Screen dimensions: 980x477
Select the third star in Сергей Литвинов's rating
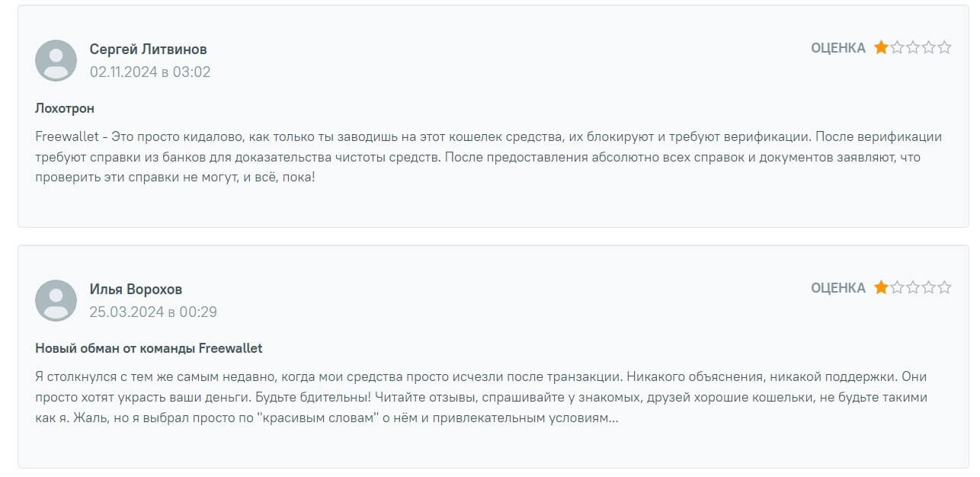point(913,48)
